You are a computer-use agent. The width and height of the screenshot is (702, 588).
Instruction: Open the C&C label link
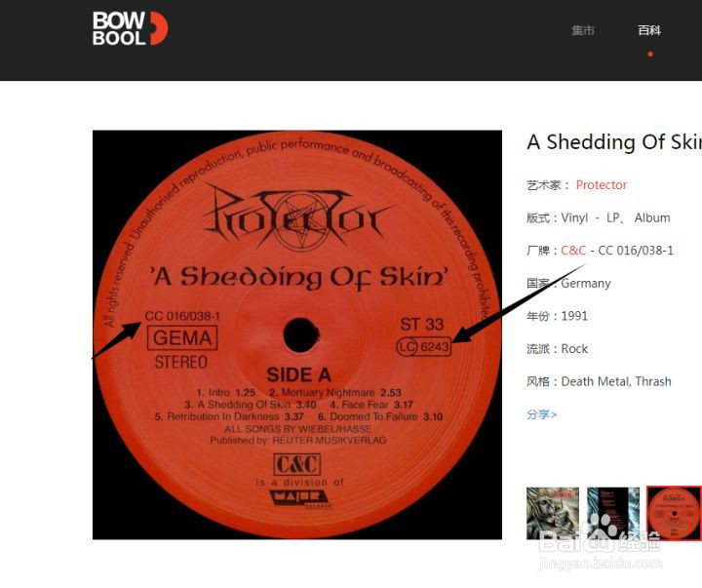tap(573, 251)
